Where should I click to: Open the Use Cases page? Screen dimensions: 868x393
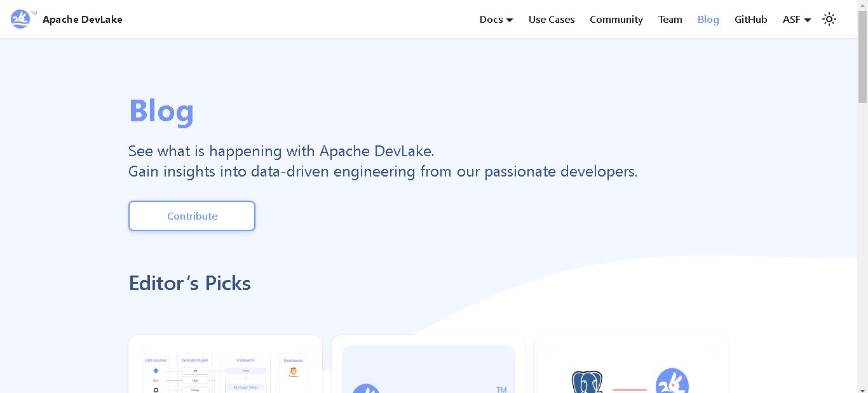pyautogui.click(x=552, y=20)
